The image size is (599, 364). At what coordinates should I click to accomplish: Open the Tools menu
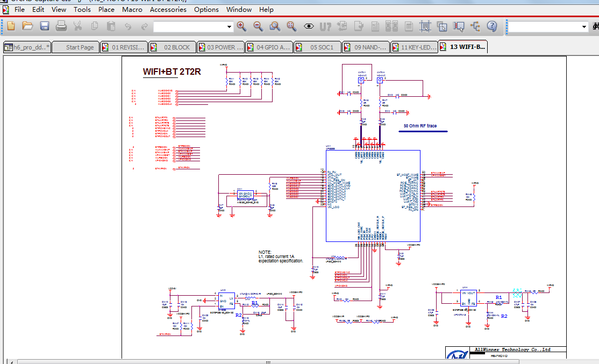point(82,10)
